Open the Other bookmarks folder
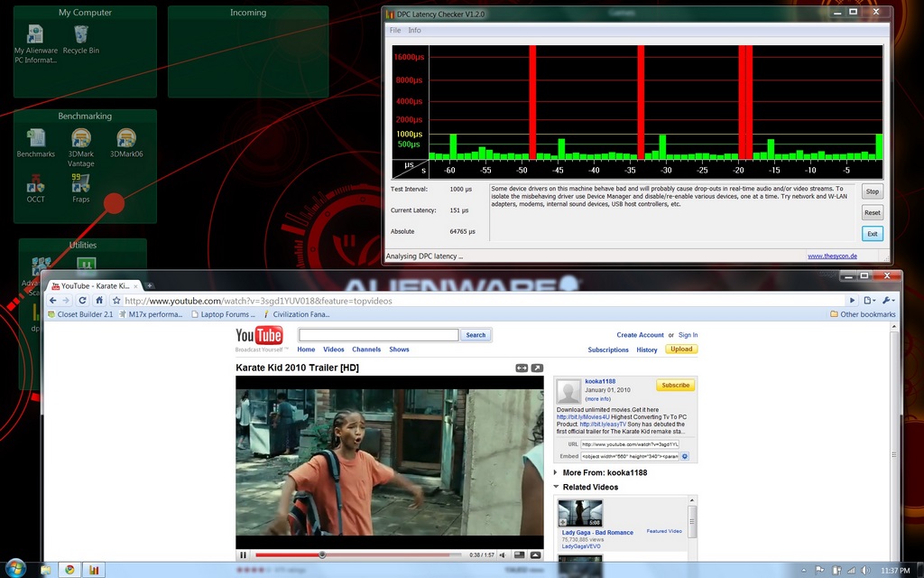 (863, 314)
